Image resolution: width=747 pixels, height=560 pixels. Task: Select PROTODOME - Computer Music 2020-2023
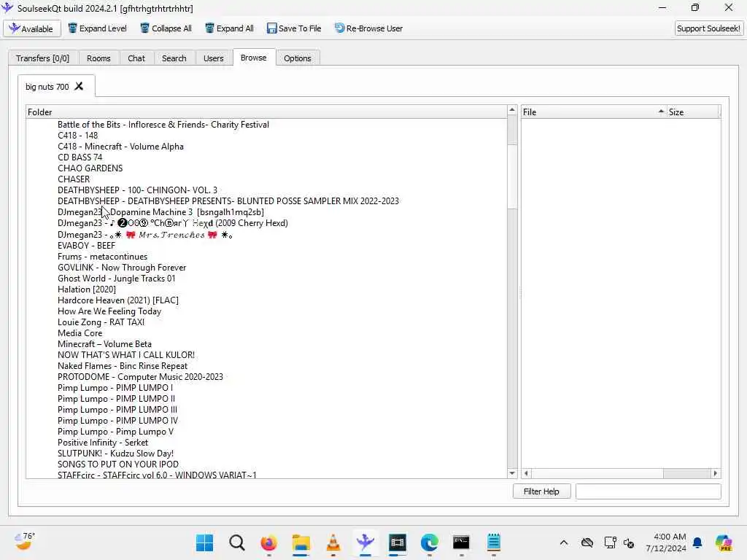click(140, 377)
